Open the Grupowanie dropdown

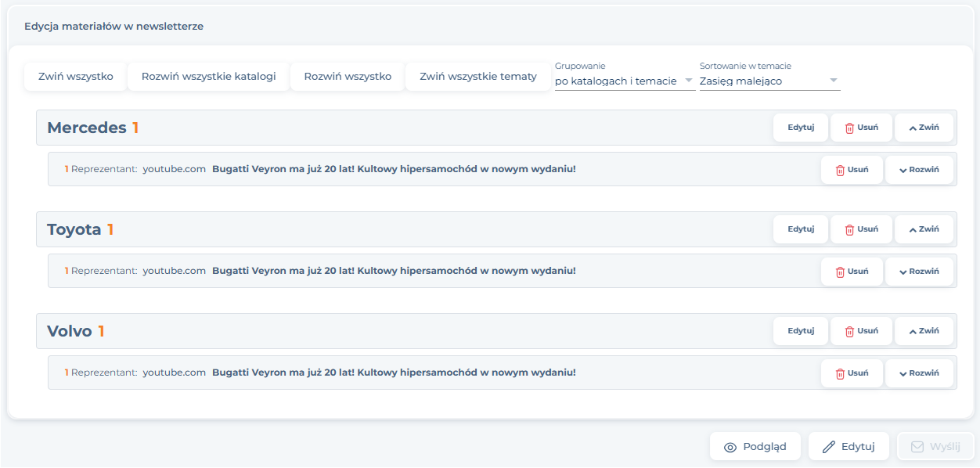pyautogui.click(x=624, y=81)
